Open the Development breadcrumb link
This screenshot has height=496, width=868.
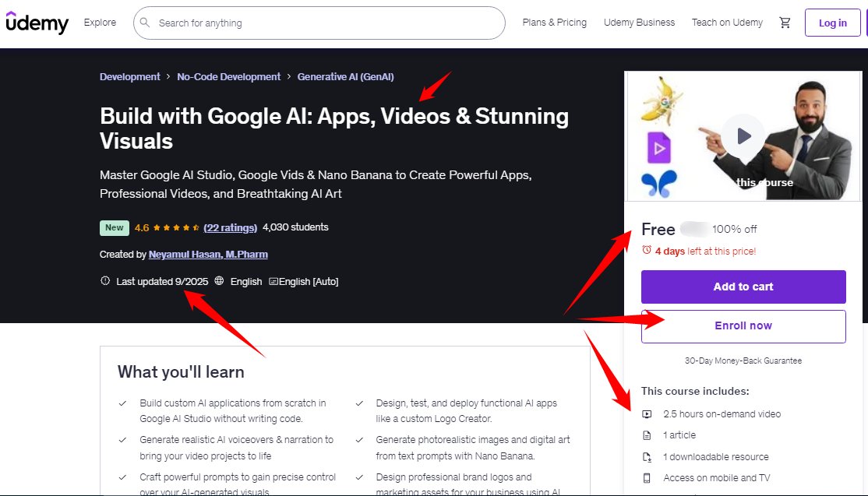tap(129, 77)
